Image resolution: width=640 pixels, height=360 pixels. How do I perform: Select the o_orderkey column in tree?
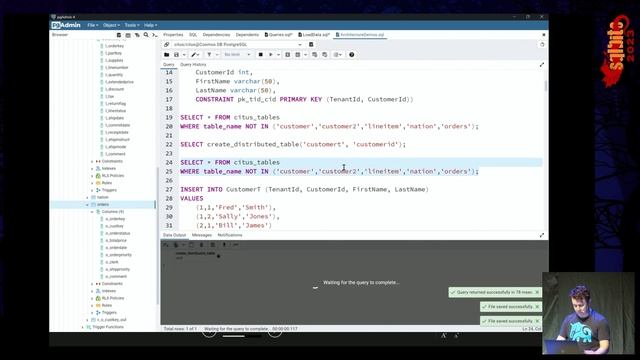tap(115, 219)
